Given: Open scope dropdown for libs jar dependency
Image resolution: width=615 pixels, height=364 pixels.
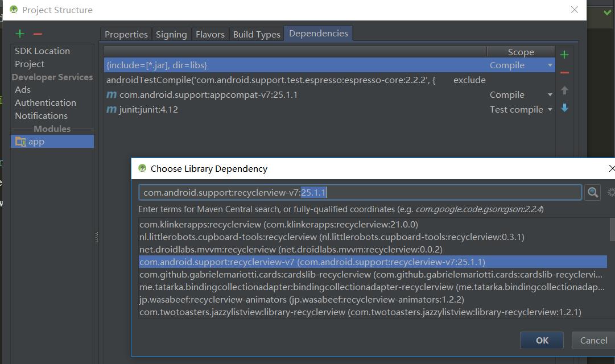Looking at the screenshot, I should tap(550, 65).
